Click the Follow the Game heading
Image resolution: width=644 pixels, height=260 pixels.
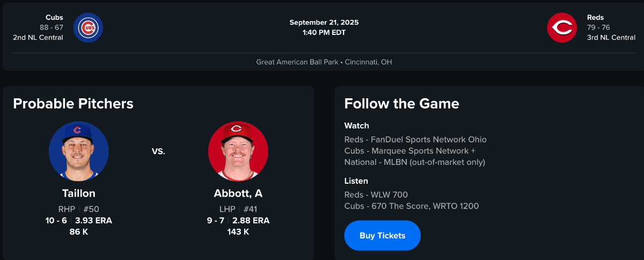[x=401, y=104]
